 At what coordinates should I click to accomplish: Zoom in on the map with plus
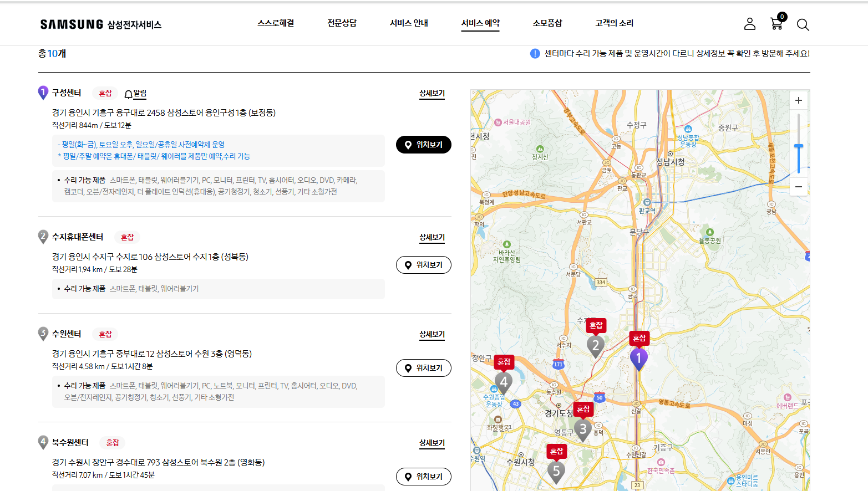click(798, 100)
